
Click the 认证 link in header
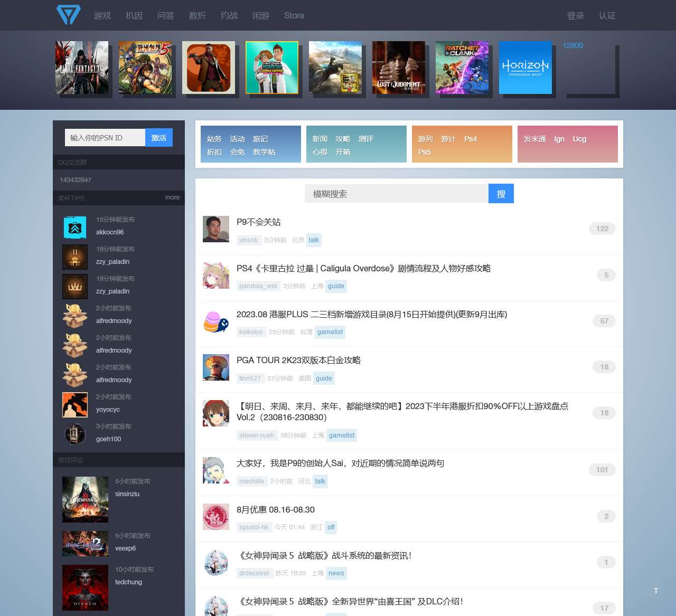[x=607, y=15]
